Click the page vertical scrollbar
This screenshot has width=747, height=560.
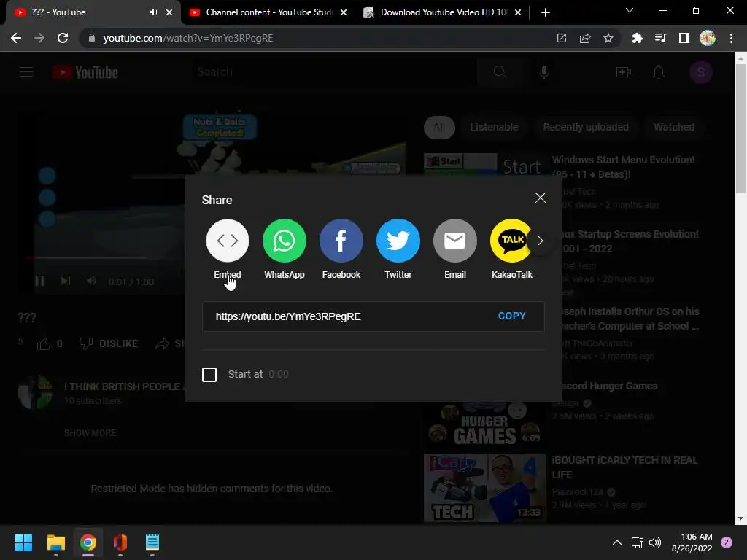[x=740, y=128]
